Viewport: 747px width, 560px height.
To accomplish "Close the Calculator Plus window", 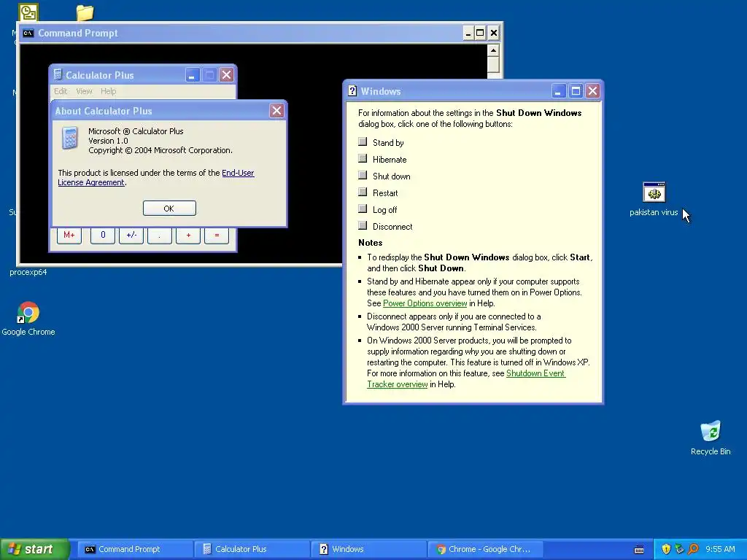I will click(227, 75).
